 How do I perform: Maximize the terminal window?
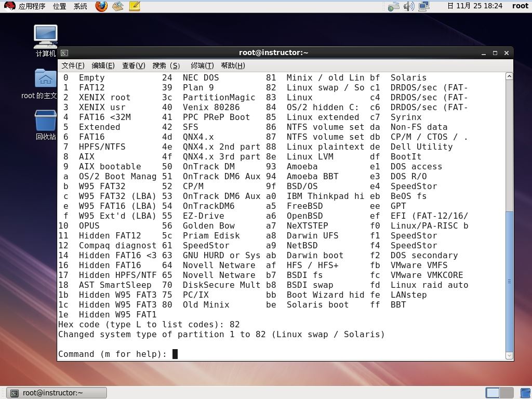click(x=495, y=54)
